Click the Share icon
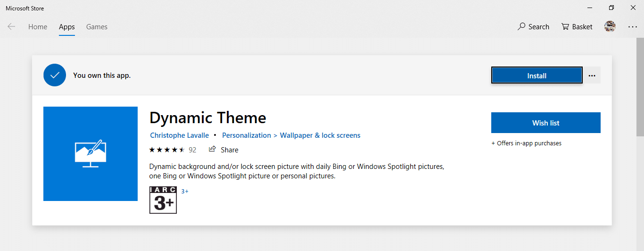 [213, 150]
